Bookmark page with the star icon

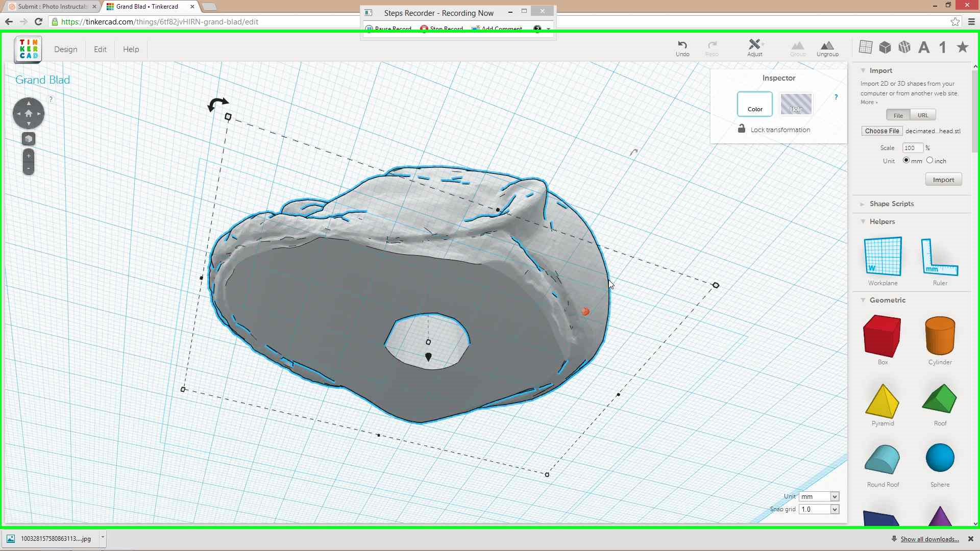point(955,21)
